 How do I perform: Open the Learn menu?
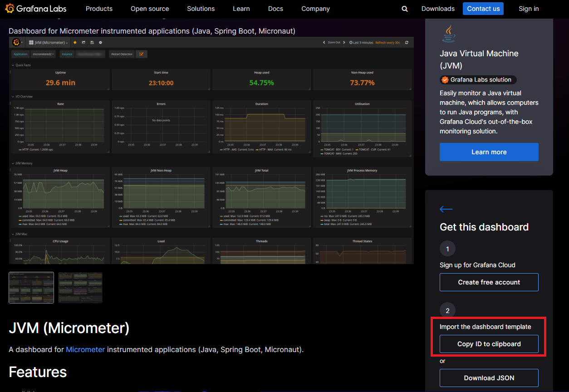[241, 9]
